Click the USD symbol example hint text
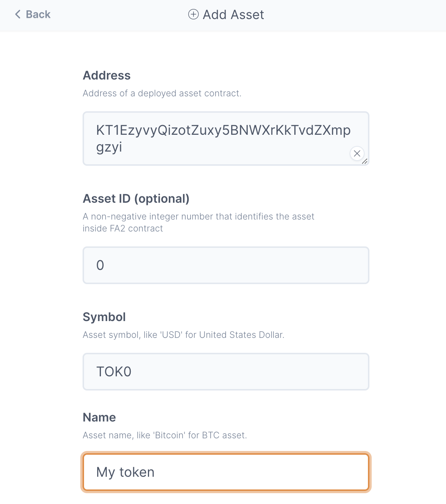 [184, 335]
